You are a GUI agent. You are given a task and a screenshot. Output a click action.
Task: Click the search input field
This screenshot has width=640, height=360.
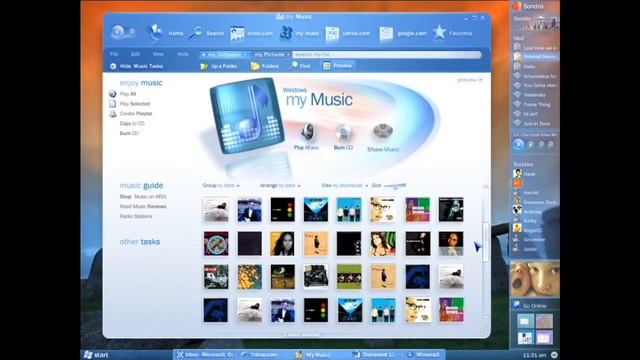click(387, 54)
